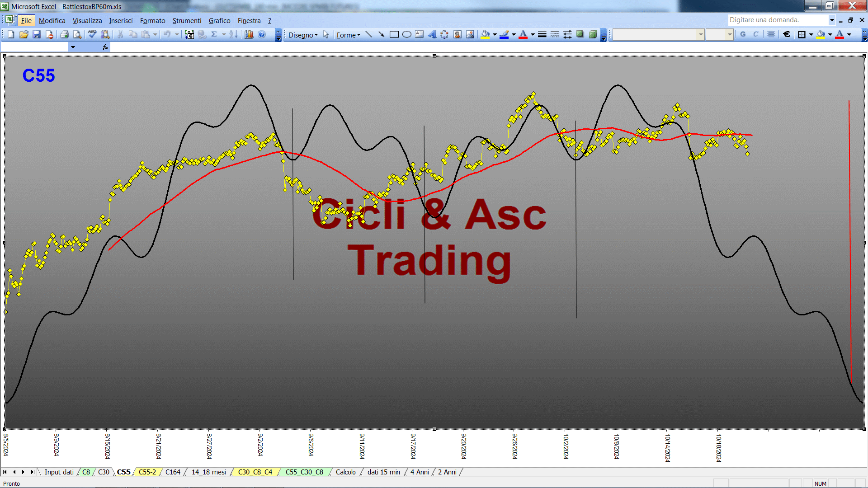868x488 pixels.
Task: Open the Disegno dropdown menu
Action: coord(303,35)
